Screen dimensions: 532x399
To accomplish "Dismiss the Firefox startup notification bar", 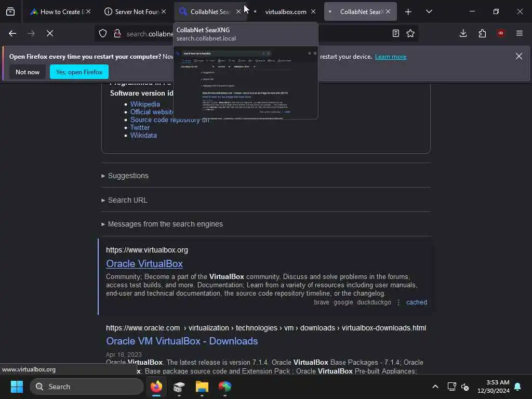I will point(519,56).
